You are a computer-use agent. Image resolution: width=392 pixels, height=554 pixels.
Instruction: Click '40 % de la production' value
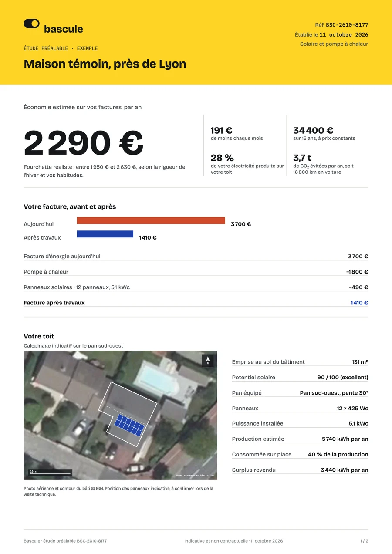(x=338, y=454)
